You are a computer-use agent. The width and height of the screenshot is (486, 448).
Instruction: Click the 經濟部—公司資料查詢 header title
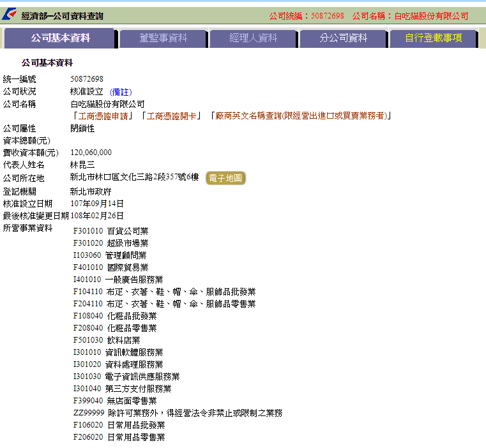pyautogui.click(x=63, y=16)
